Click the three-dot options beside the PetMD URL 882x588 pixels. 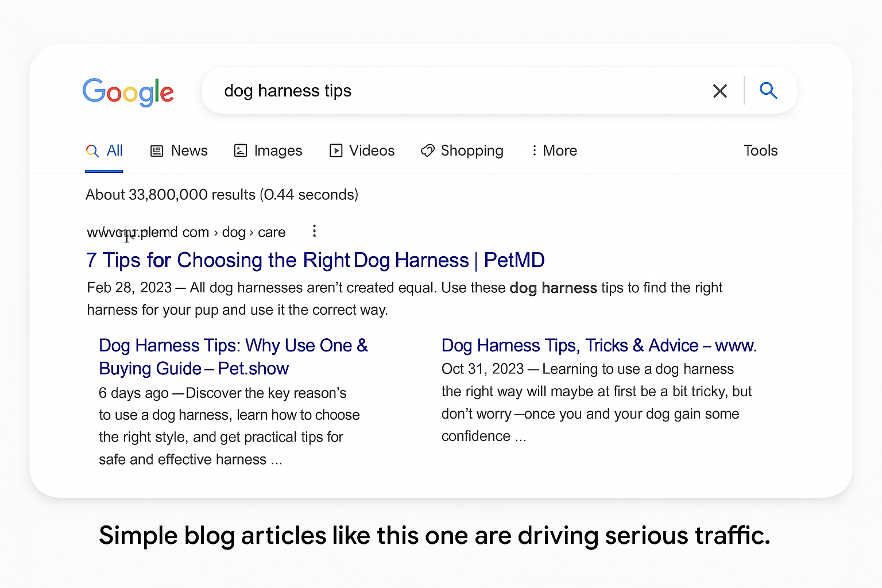point(314,231)
